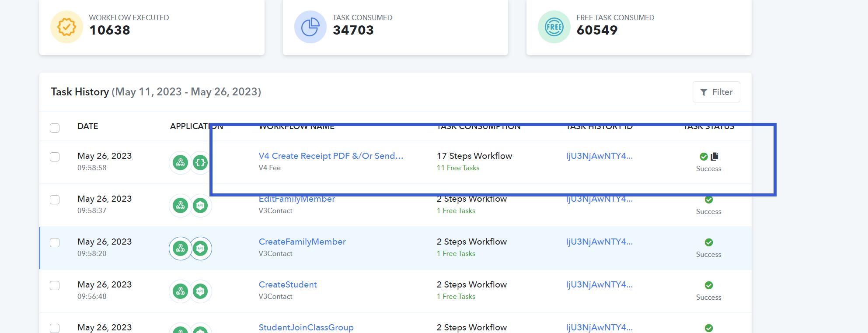The width and height of the screenshot is (868, 333).
Task: Click the webhook app icon in CreateStudent row
Action: pos(180,291)
